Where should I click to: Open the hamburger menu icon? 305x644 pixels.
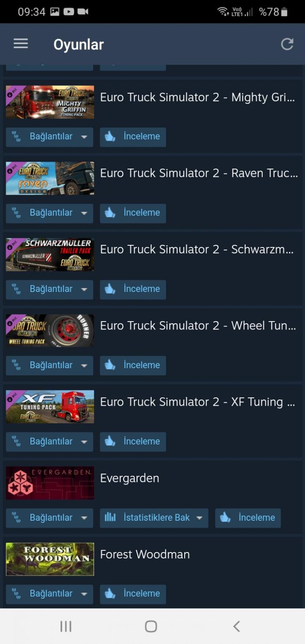(x=21, y=44)
